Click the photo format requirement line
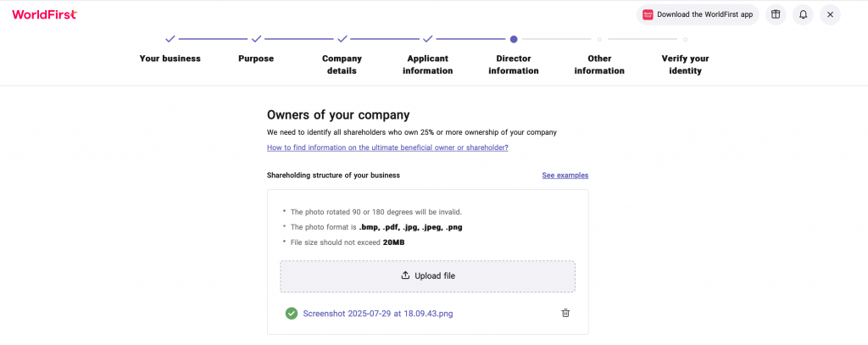The image size is (868, 345). click(x=376, y=227)
